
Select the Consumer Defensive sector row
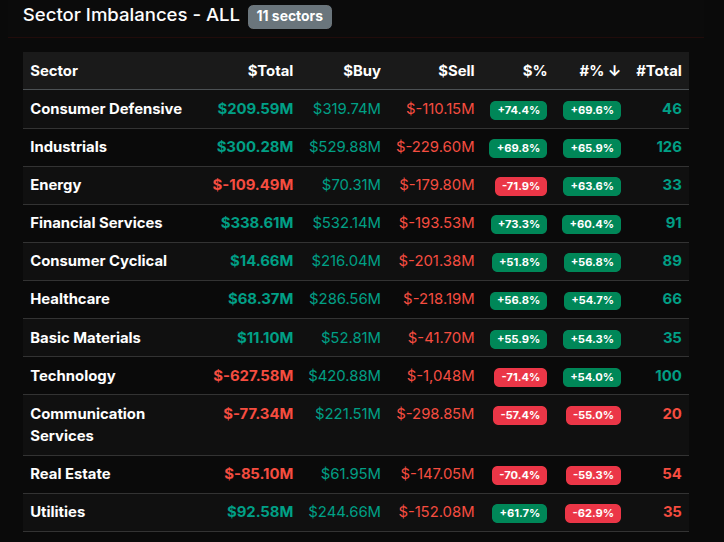coord(106,109)
